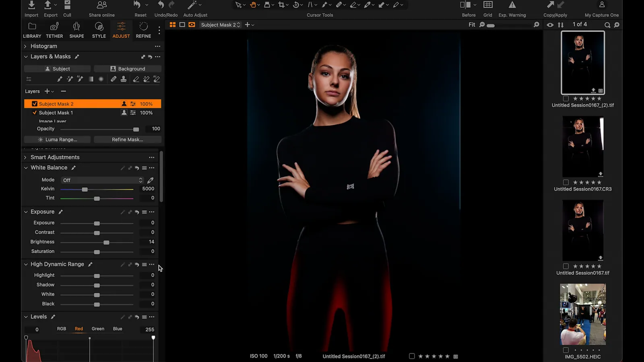Click the Import icon in the toolbar

pyautogui.click(x=31, y=5)
